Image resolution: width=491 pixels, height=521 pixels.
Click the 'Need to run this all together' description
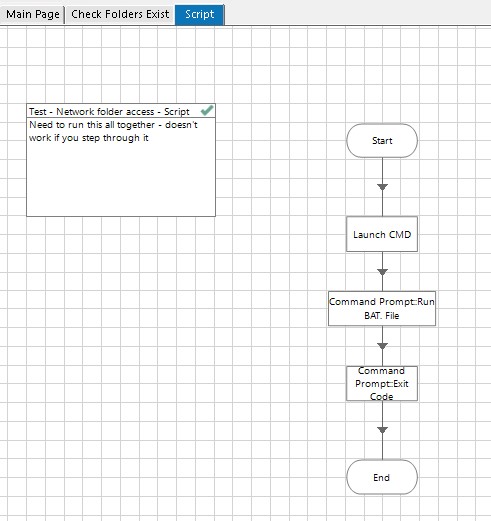(x=113, y=131)
